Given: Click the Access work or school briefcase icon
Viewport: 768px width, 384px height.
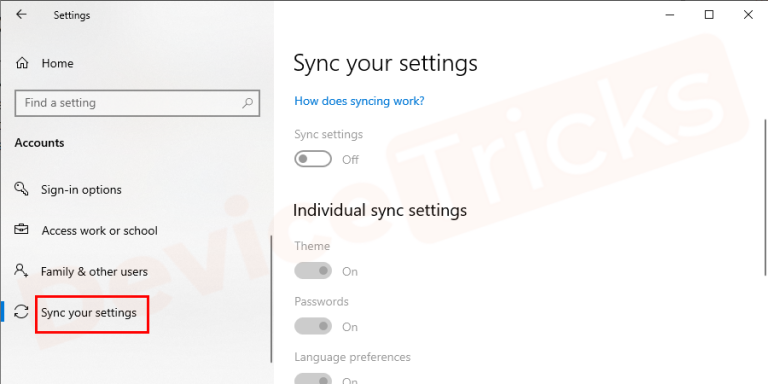Looking at the screenshot, I should point(21,230).
